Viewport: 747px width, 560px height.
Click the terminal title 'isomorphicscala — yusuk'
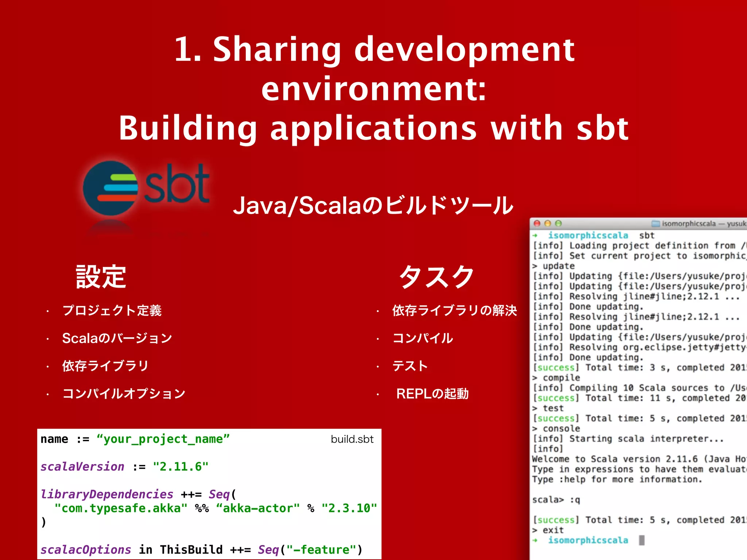(x=704, y=223)
